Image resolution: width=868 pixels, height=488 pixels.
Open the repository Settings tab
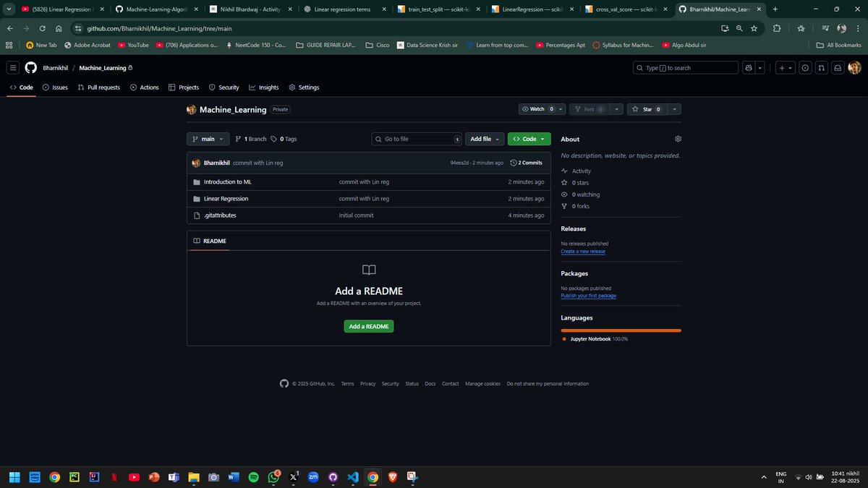point(304,87)
